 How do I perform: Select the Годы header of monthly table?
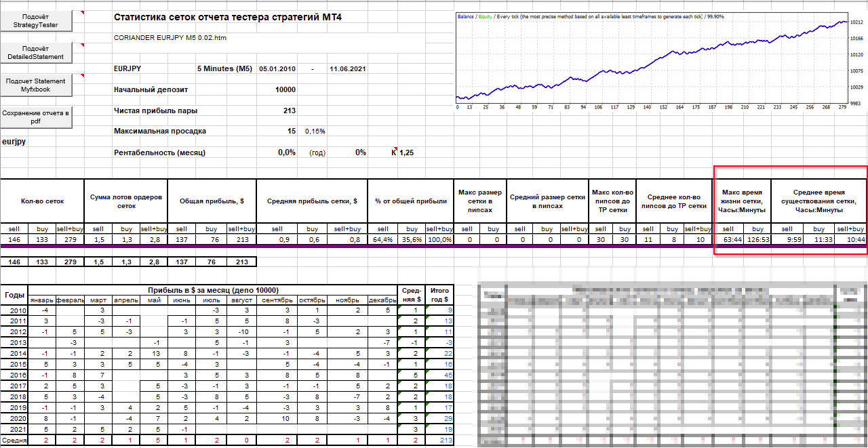pos(14,295)
